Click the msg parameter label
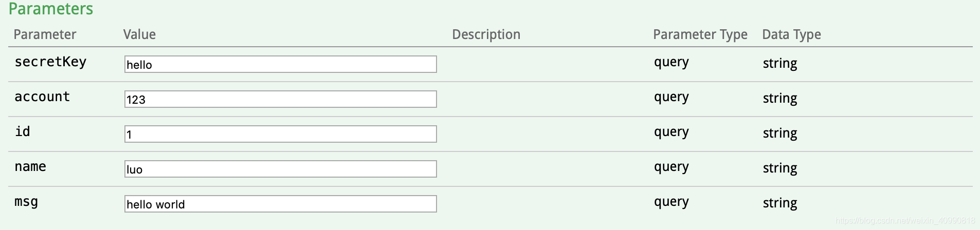980x230 pixels. coord(26,202)
